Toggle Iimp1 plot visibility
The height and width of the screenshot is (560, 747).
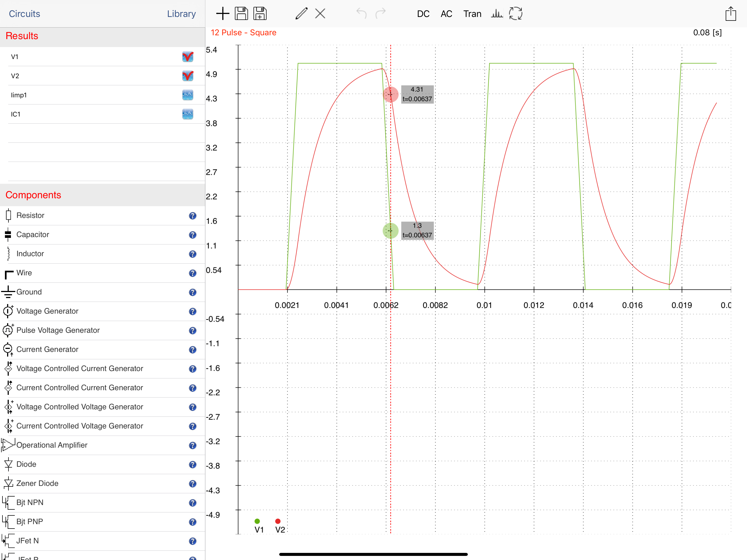[188, 95]
